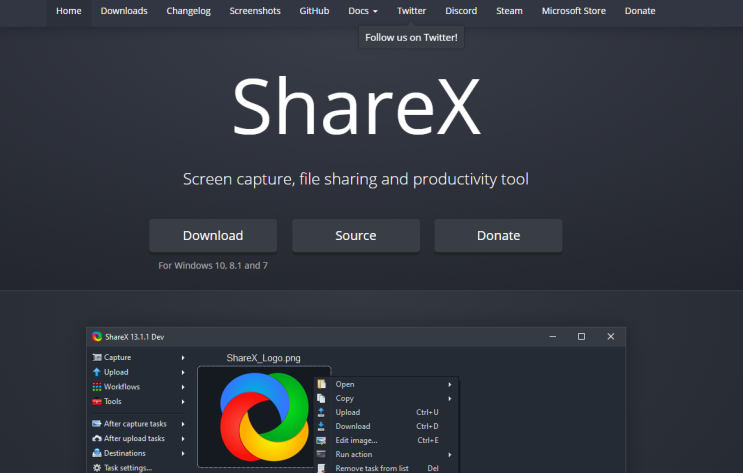Click the After upload tasks icon
The image size is (743, 473).
click(97, 438)
